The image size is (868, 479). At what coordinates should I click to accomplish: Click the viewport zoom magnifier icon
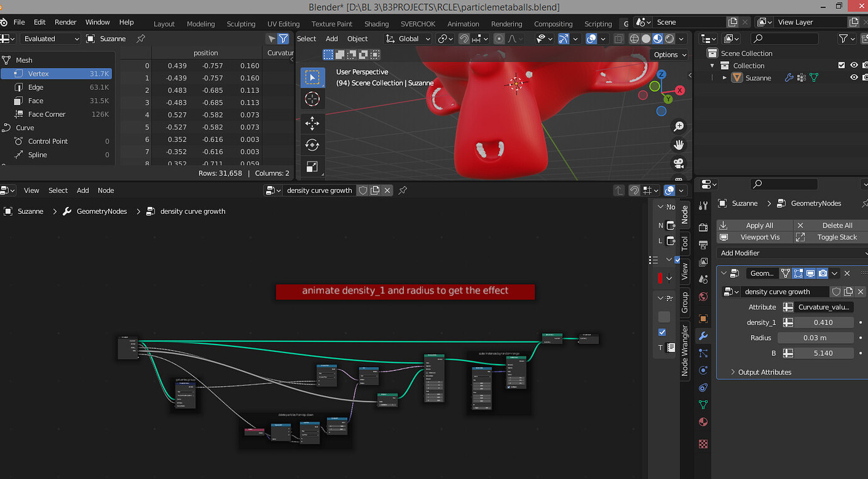679,126
